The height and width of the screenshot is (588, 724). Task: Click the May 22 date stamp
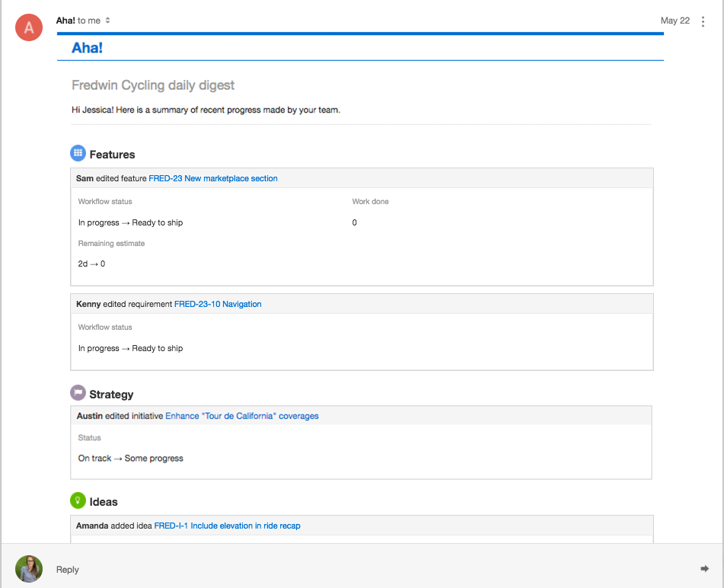coord(675,21)
